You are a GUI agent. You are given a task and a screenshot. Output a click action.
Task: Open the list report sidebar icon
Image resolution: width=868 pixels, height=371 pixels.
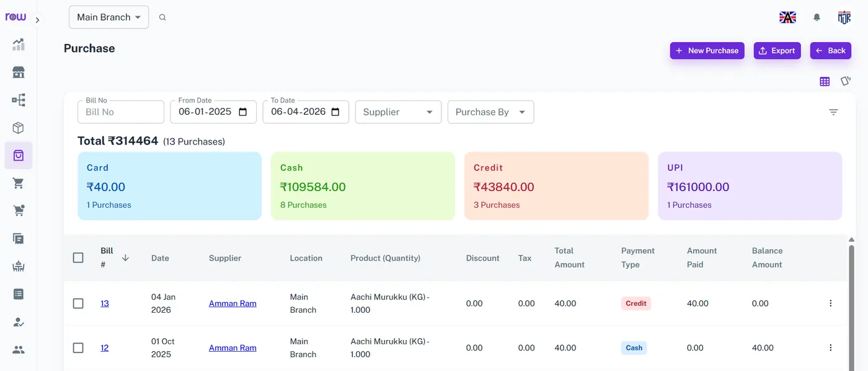coord(19,294)
